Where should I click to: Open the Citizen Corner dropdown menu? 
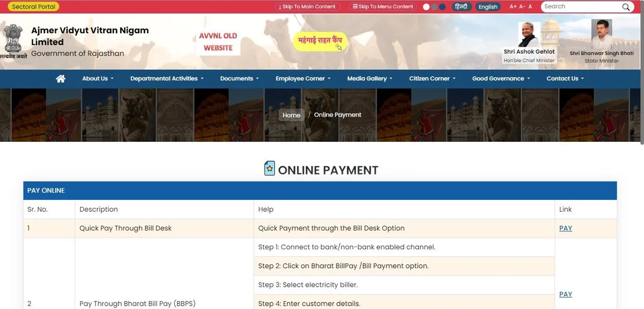[x=432, y=78]
